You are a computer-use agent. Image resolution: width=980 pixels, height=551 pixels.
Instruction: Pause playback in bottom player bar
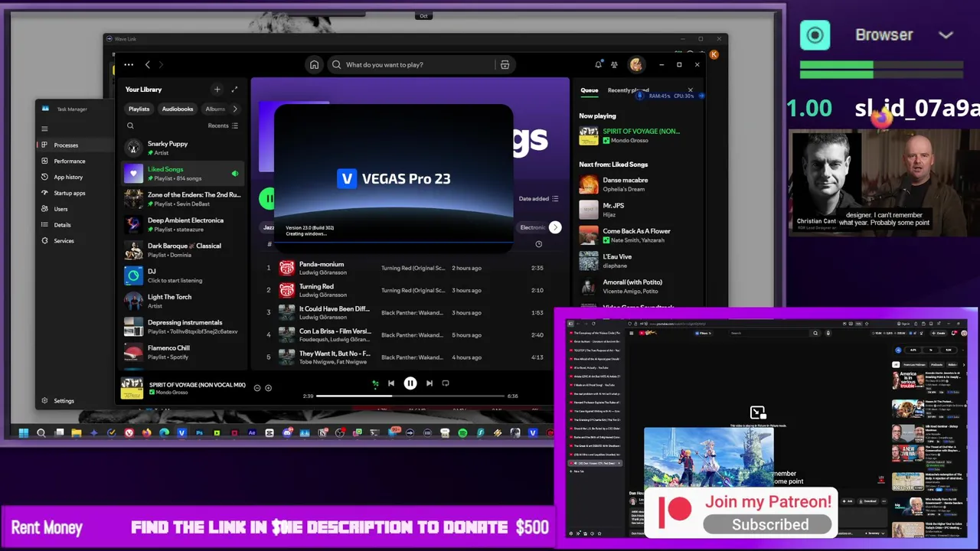point(410,383)
